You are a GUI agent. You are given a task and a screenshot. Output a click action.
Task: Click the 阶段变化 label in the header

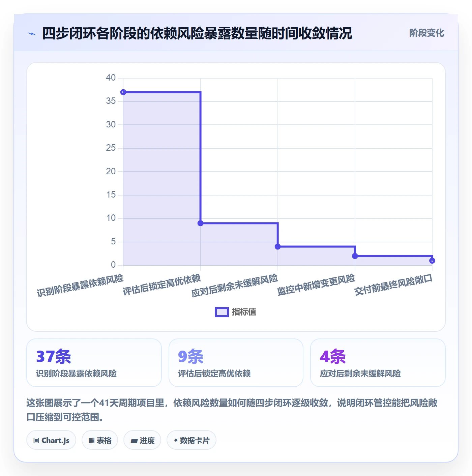click(x=426, y=33)
